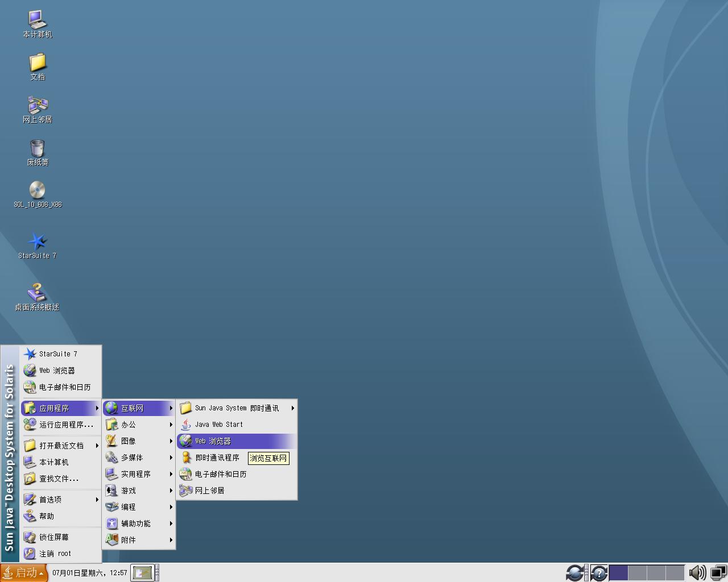Expand the 图像 category
This screenshot has height=582, width=728.
139,441
